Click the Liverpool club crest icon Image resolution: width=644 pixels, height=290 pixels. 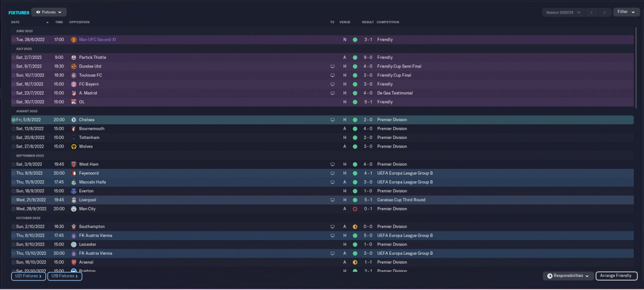pos(74,200)
